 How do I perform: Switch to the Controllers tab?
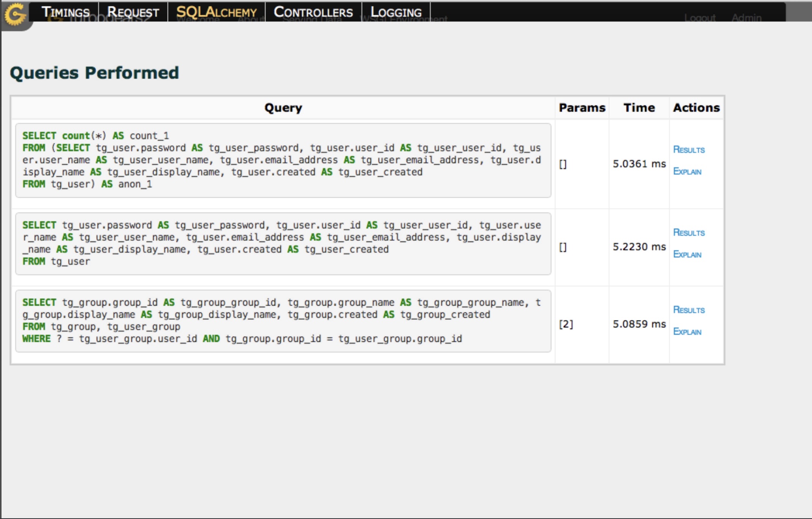pyautogui.click(x=313, y=12)
